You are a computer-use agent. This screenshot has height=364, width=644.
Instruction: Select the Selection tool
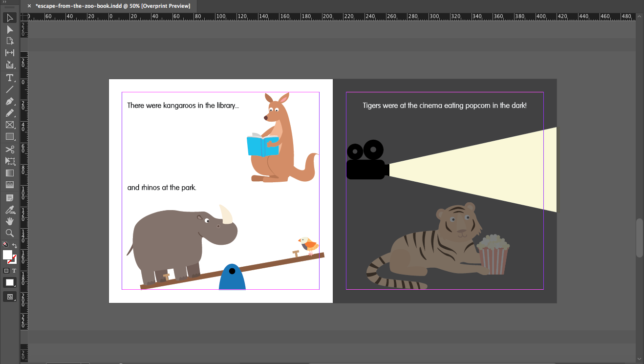tap(10, 18)
